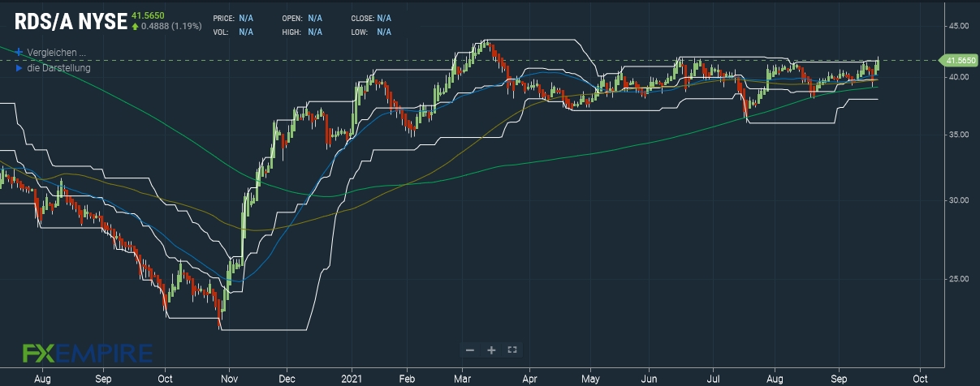Image resolution: width=980 pixels, height=386 pixels.
Task: Click the HIGH: N/A readout
Action: pos(302,32)
